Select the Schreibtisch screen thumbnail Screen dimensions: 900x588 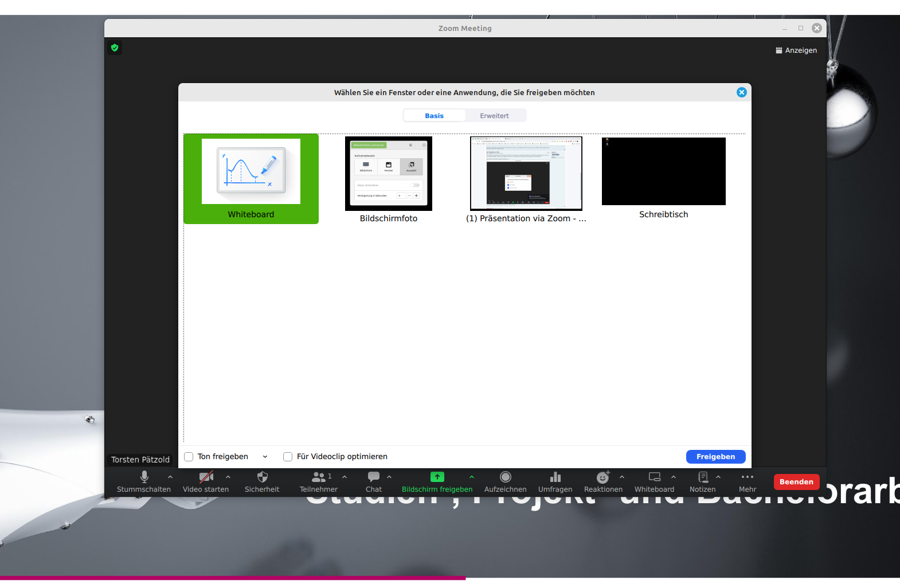[663, 172]
